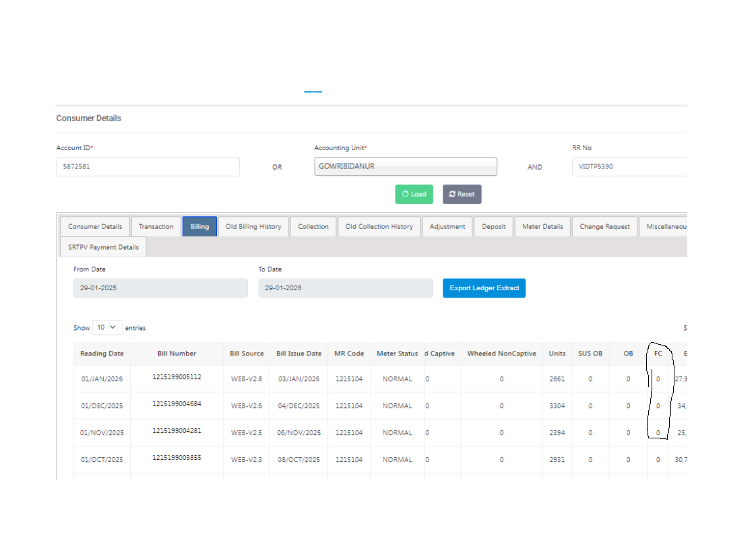Switch to the Adjustment tab
Screen dimensions: 756x534
click(x=447, y=226)
